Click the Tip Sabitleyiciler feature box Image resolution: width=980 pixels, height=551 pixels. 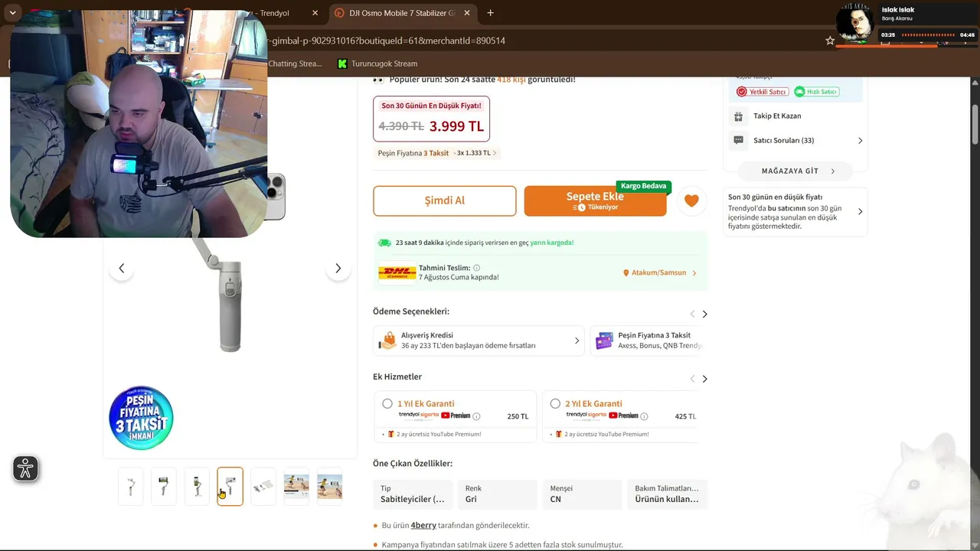tap(413, 494)
